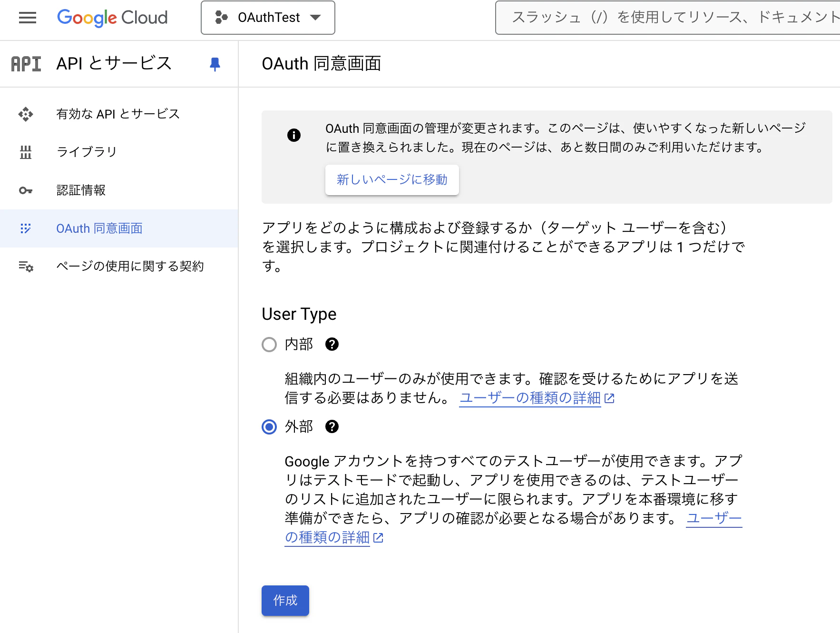Click the OAuth 同意画面 sidebar icon
This screenshot has width=840, height=633.
click(x=26, y=228)
